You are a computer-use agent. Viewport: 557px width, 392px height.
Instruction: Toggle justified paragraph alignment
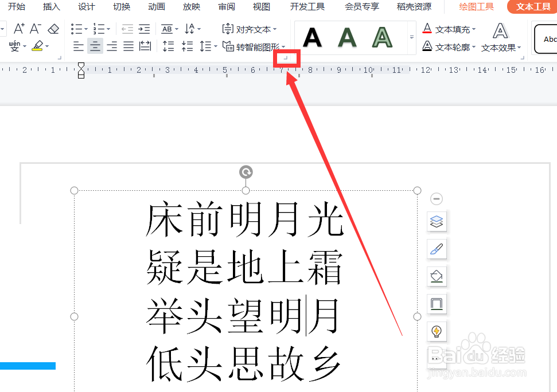pyautogui.click(x=128, y=46)
